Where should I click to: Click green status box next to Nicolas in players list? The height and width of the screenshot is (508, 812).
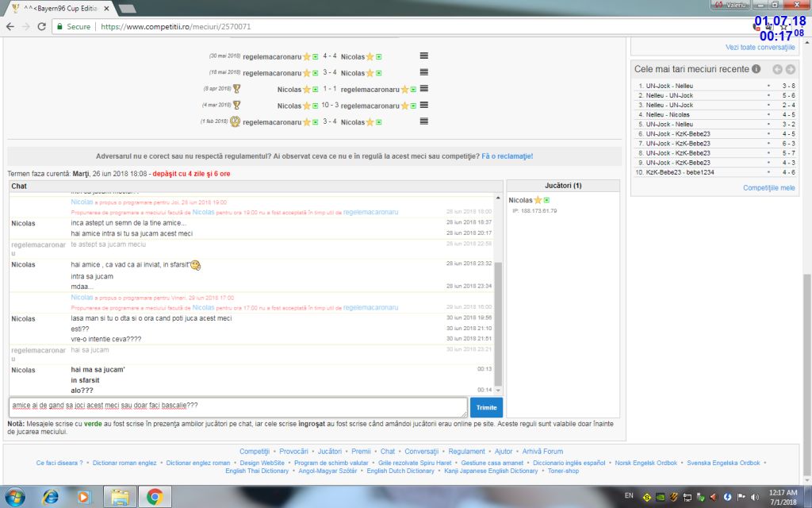click(x=547, y=200)
